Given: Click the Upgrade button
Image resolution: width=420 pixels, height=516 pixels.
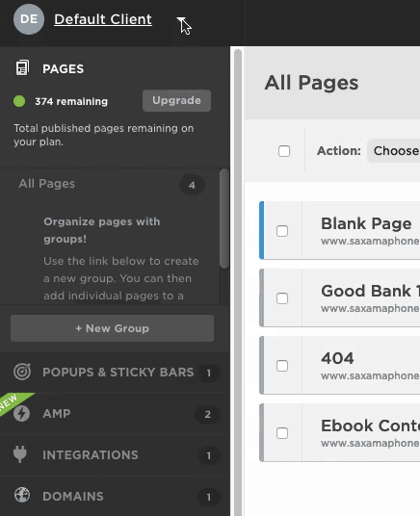Looking at the screenshot, I should [x=176, y=101].
